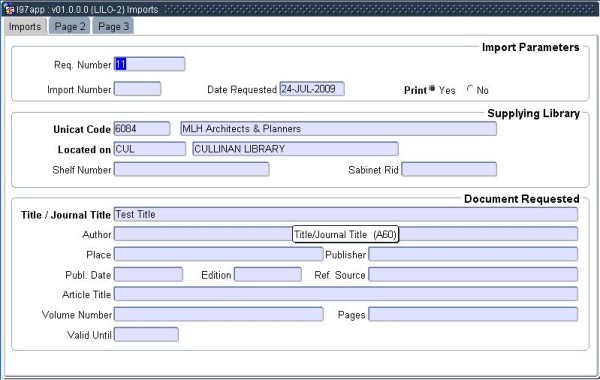Click the Publ. Date field
This screenshot has height=380, width=600.
point(148,274)
